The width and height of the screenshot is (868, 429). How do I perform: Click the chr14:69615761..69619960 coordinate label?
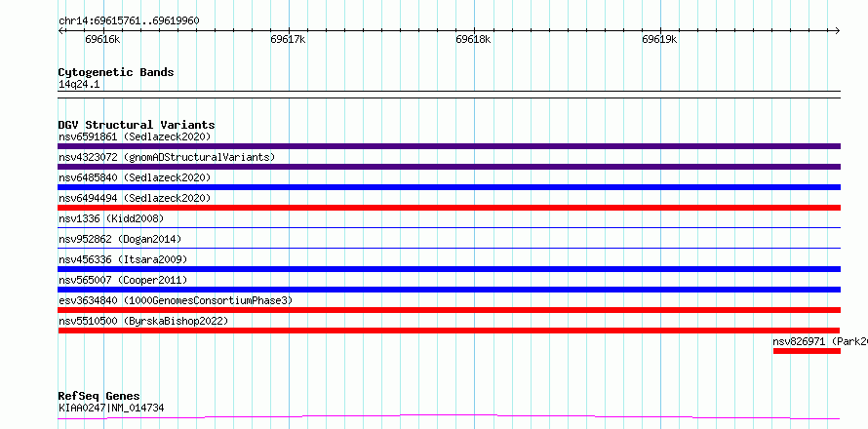pyautogui.click(x=129, y=21)
